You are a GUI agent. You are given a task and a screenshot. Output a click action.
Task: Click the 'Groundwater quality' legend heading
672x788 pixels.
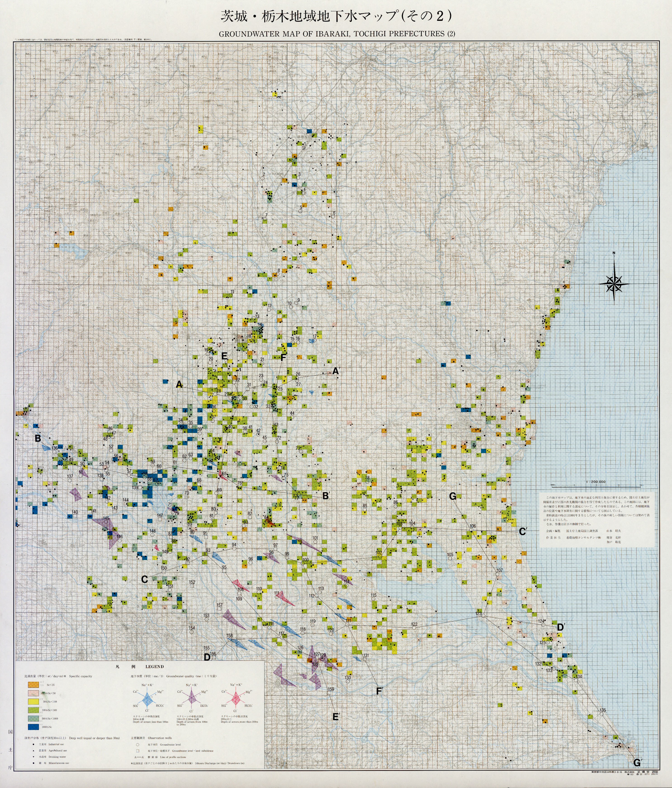point(180,676)
